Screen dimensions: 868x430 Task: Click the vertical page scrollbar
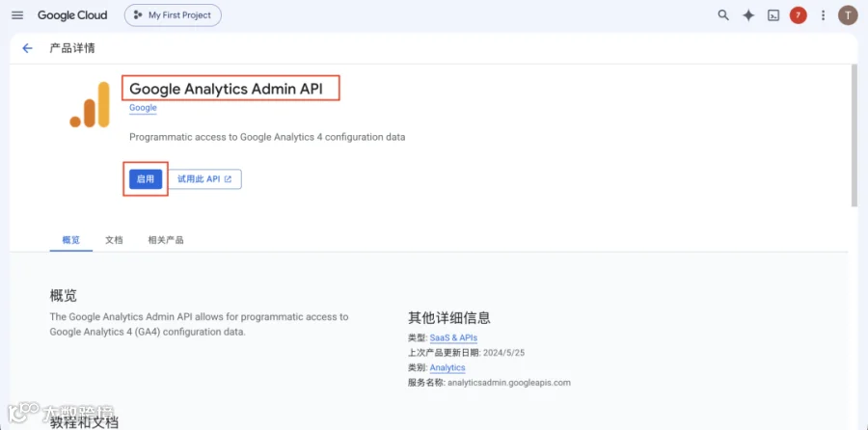(854, 136)
